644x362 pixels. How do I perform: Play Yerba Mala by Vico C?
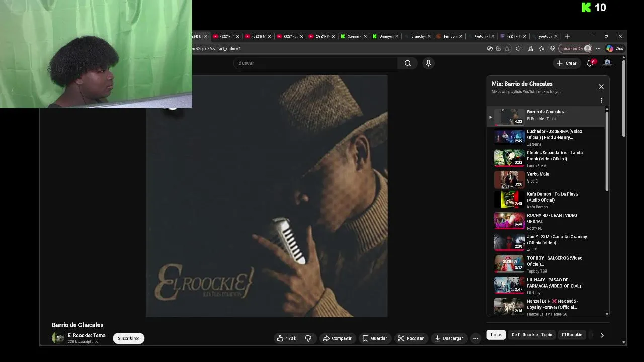click(545, 179)
